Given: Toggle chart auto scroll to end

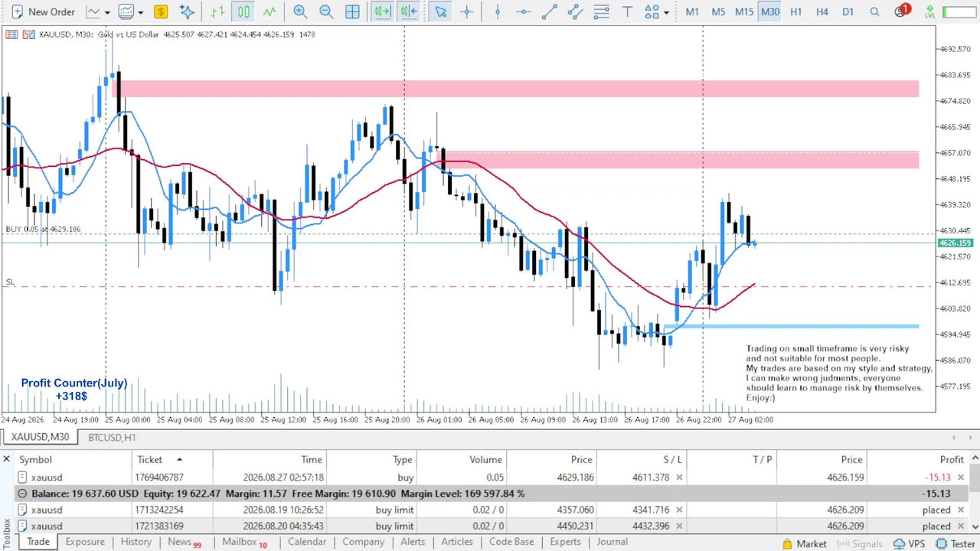Looking at the screenshot, I should pyautogui.click(x=382, y=11).
